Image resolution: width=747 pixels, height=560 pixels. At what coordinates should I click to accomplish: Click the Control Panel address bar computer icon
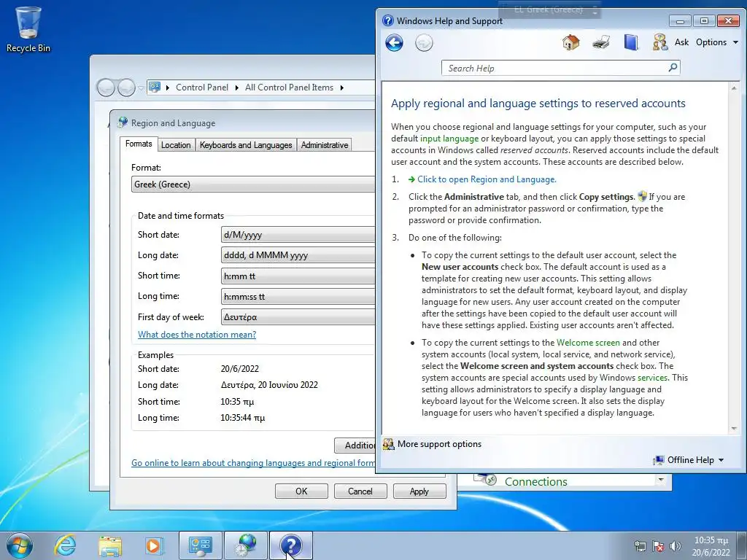[x=155, y=87]
